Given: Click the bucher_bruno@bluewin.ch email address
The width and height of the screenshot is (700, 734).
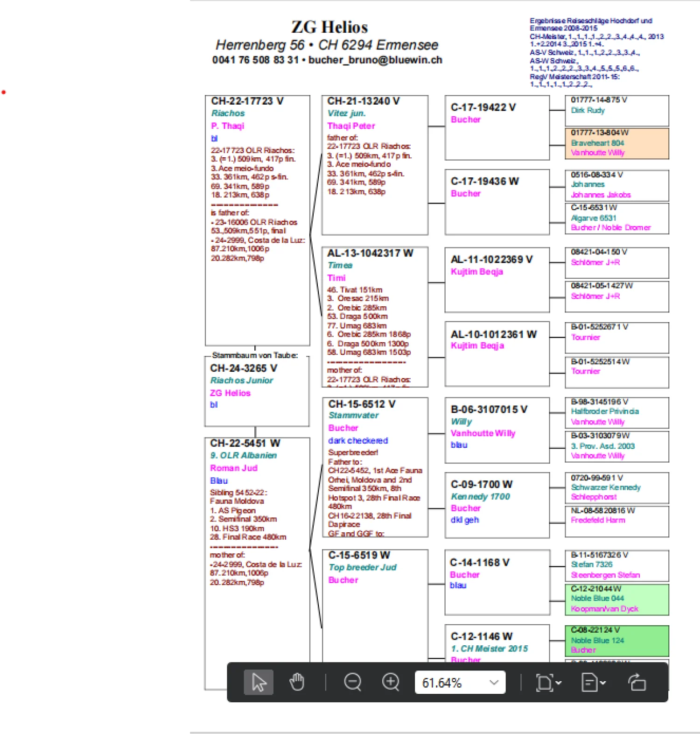Looking at the screenshot, I should [375, 60].
